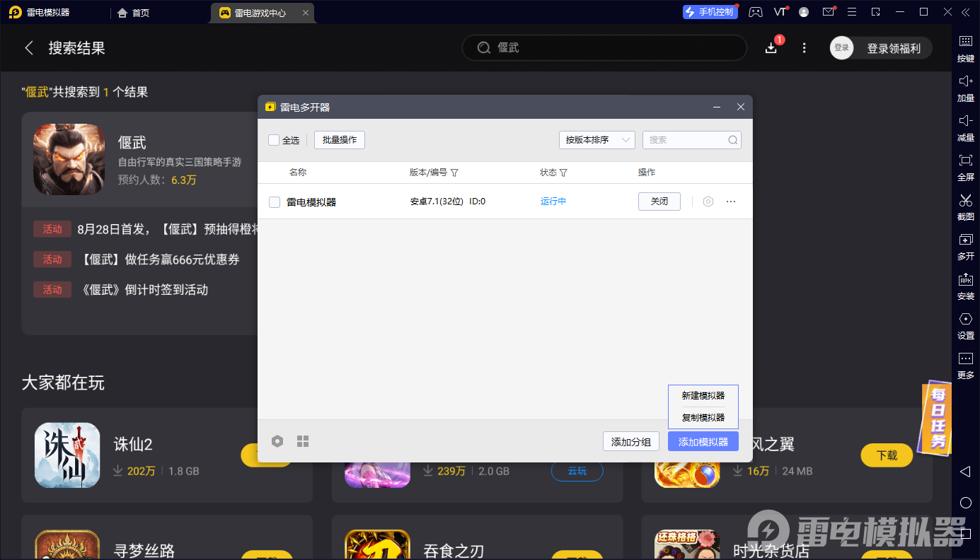Click the gamepad icon in title bar

pos(756,12)
